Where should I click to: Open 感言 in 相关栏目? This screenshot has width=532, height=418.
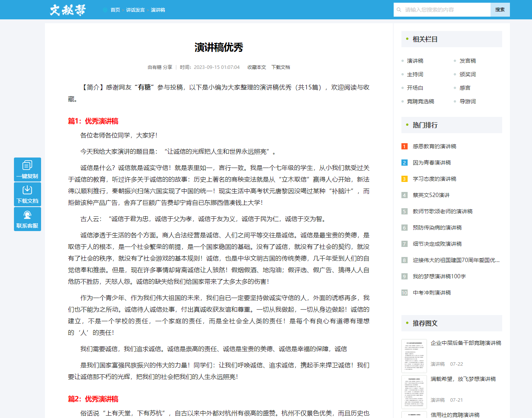tap(465, 88)
